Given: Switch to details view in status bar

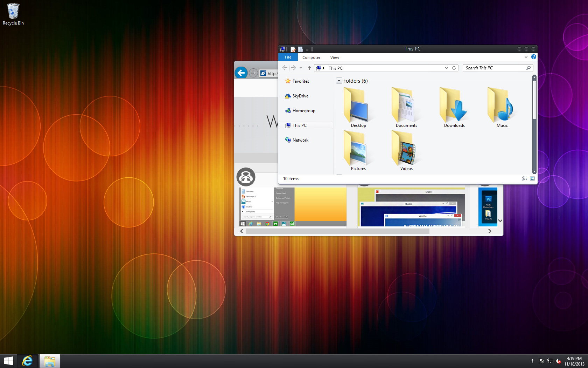Looking at the screenshot, I should [x=524, y=178].
